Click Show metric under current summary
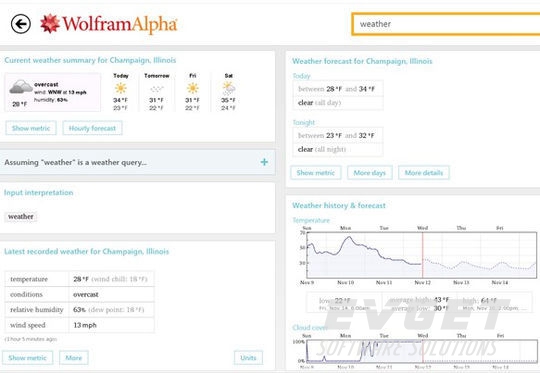Screen dimensions: 540x373 point(31,128)
